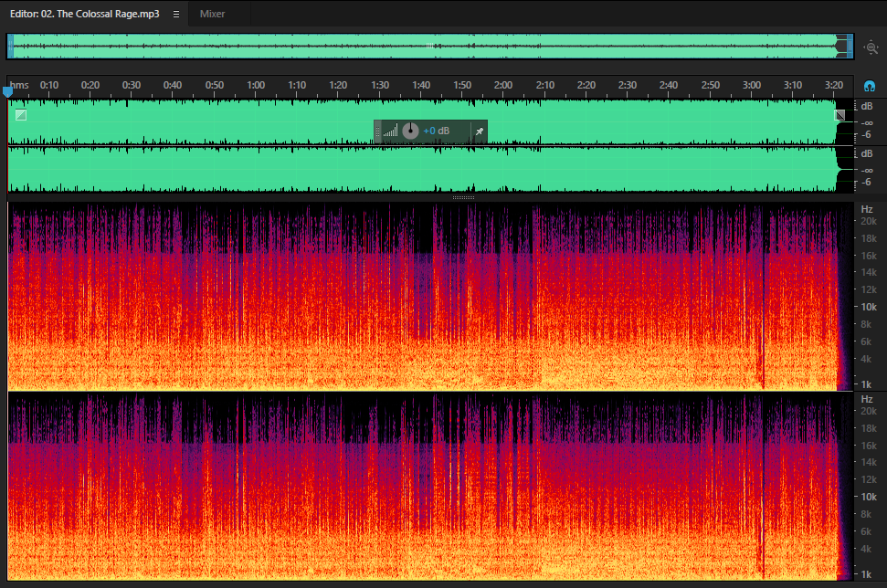Click the fade-out handle at waveform end
The width and height of the screenshot is (887, 588).
(840, 115)
